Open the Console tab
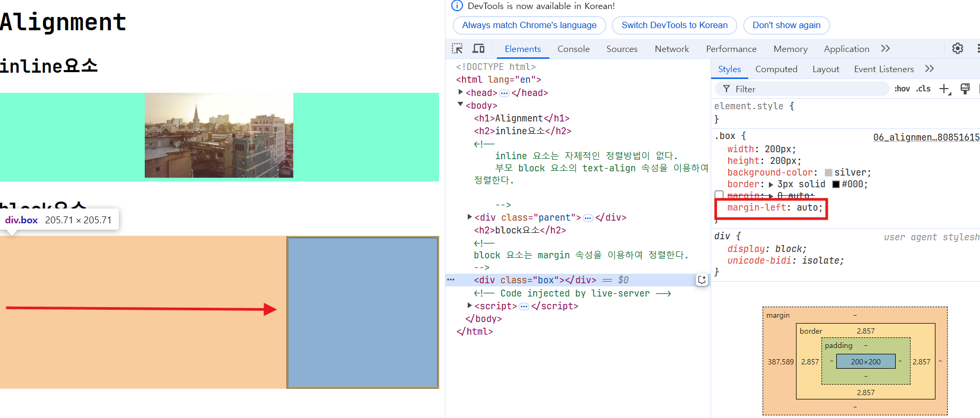The height and width of the screenshot is (418, 980). point(573,49)
